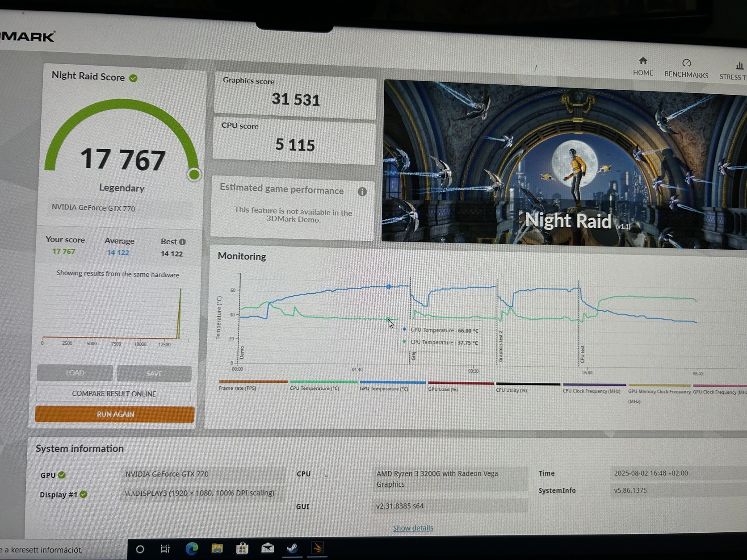Image resolution: width=747 pixels, height=560 pixels.
Task: Click the green check beside Night Raid Score
Action: point(133,78)
